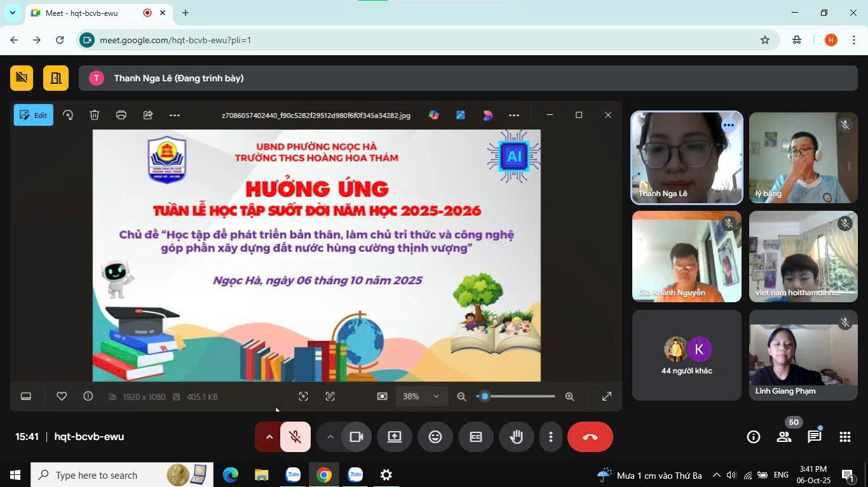Open the activities grid icon
The height and width of the screenshot is (487, 868).
tap(844, 437)
